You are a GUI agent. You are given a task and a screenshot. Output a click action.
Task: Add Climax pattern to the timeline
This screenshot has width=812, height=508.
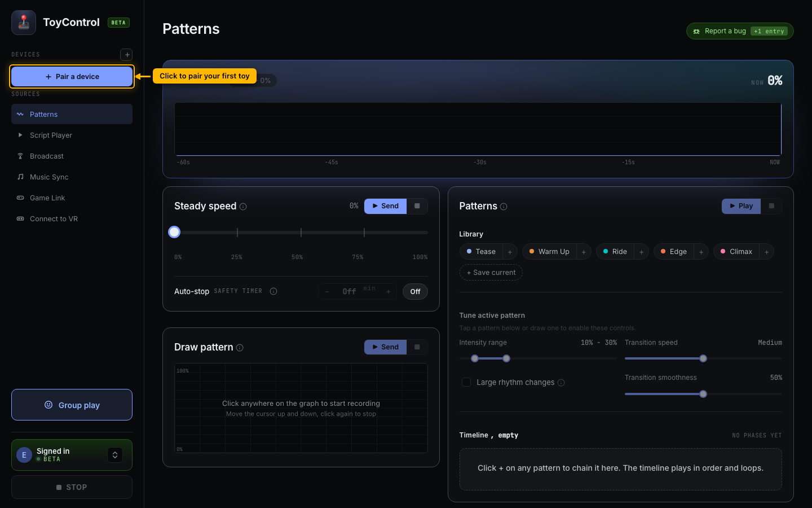click(x=766, y=252)
